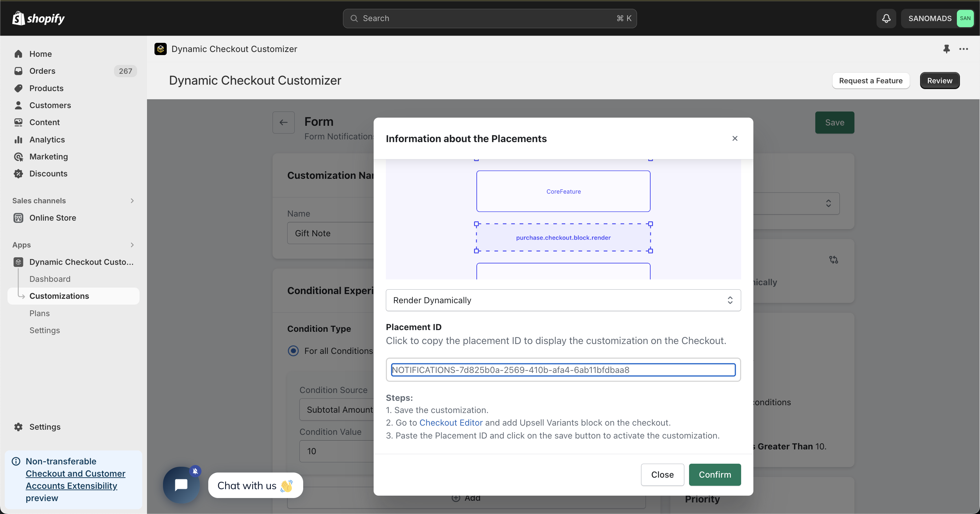Click the back arrow next to Form

coord(283,122)
